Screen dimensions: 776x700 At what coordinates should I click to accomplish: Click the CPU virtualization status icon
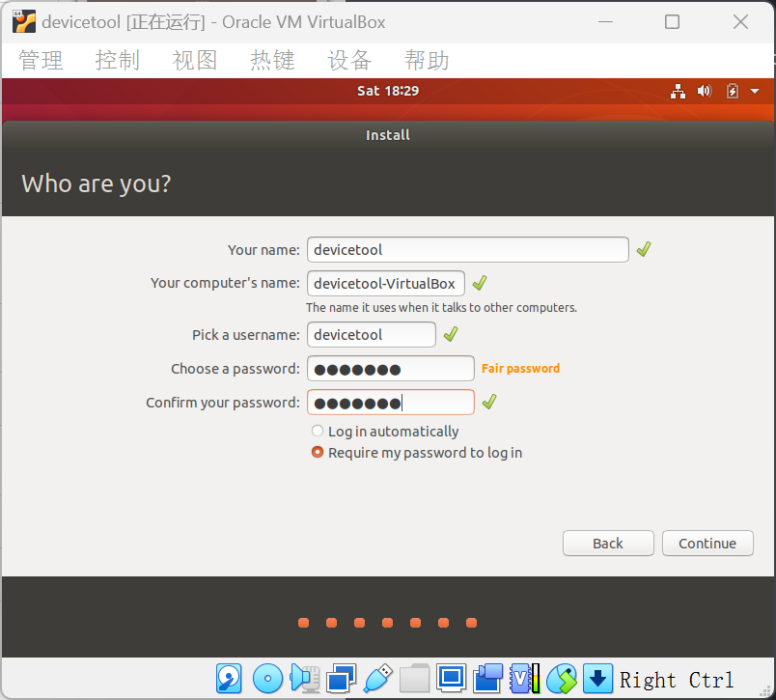click(525, 678)
